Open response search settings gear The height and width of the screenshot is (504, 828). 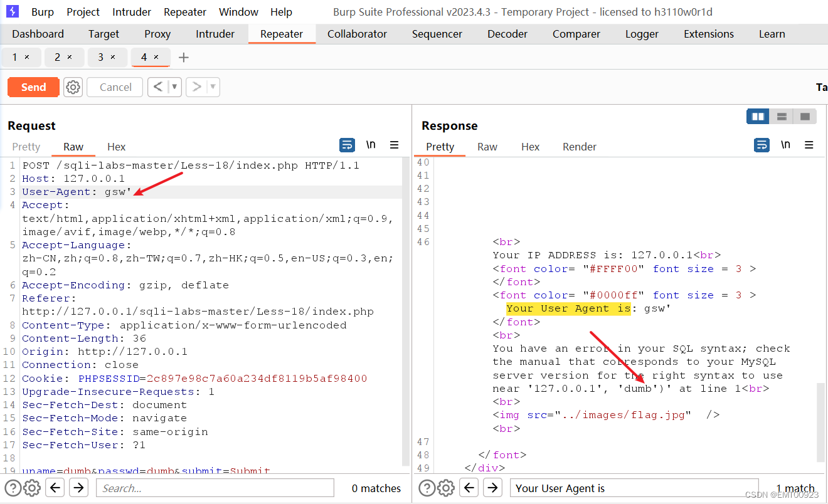pyautogui.click(x=446, y=488)
